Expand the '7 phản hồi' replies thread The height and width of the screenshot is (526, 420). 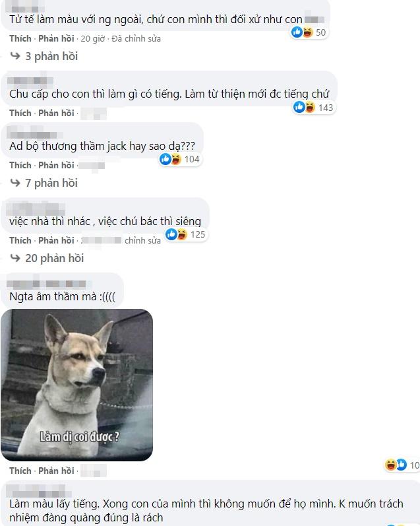[51, 183]
